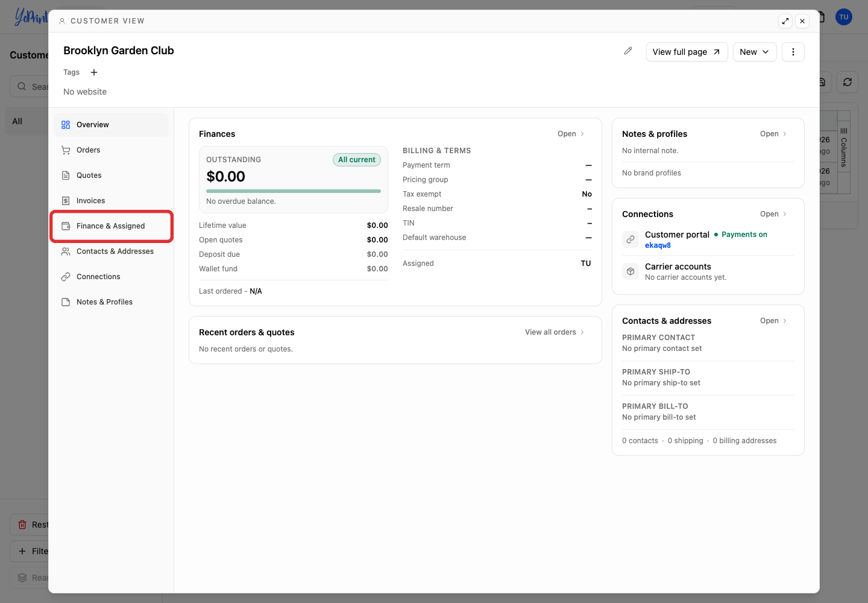Click the No primary contact set text
This screenshot has width=868, height=603.
(x=662, y=349)
